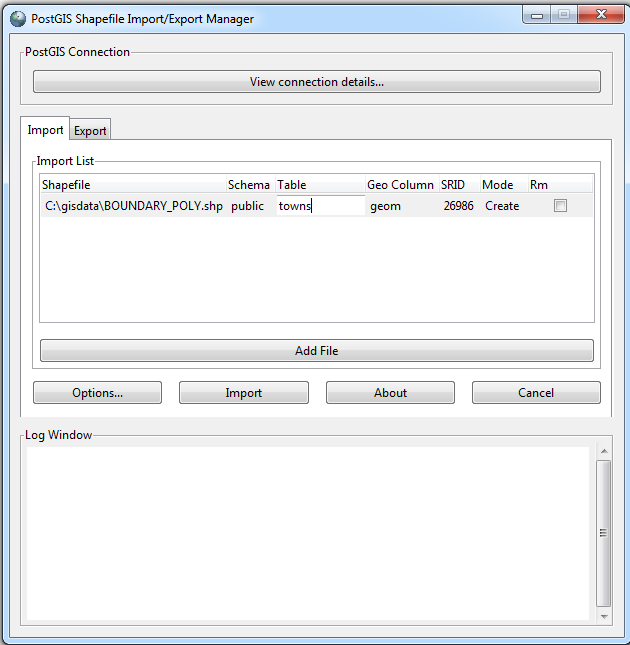Screen dimensions: 630x645
Task: Open the About dialog
Action: pos(390,392)
